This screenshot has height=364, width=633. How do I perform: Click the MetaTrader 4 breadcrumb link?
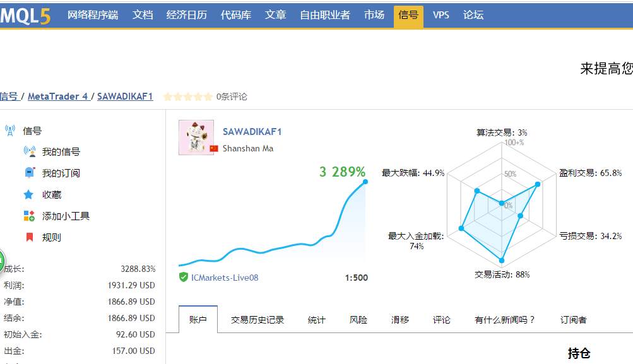[x=57, y=97]
